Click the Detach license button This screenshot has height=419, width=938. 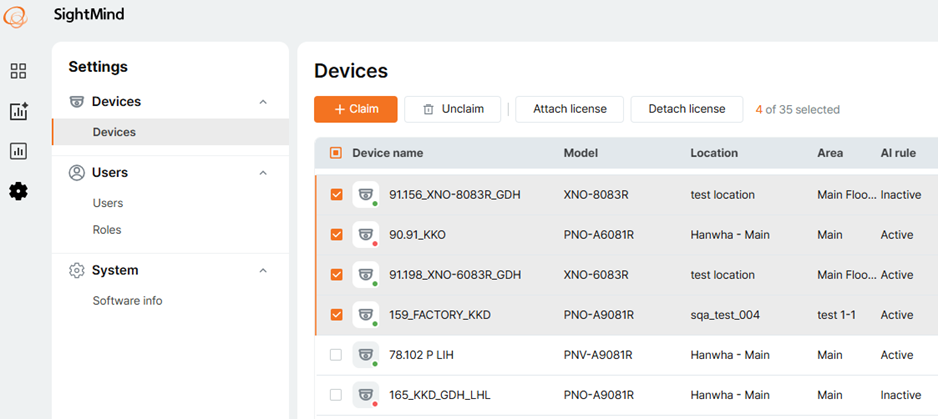point(687,109)
